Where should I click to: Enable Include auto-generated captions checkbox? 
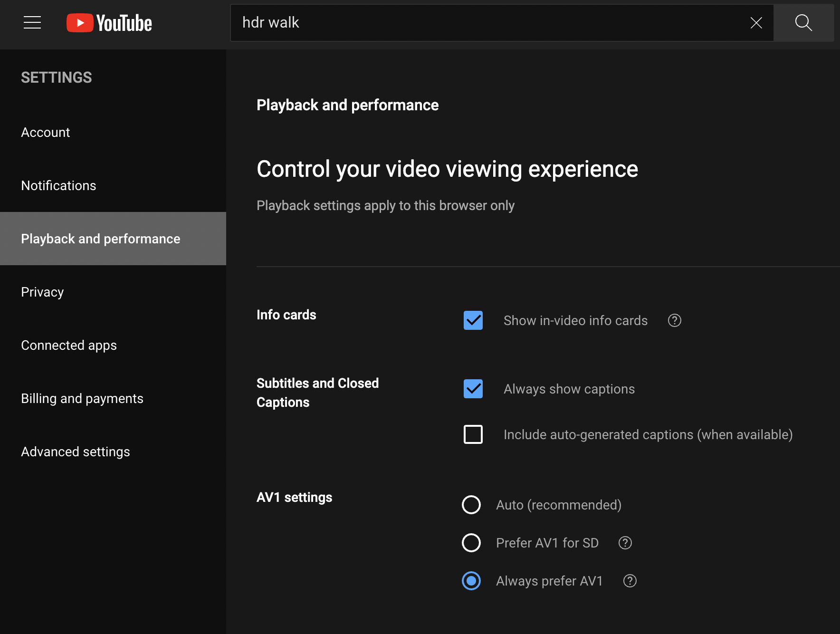(473, 434)
